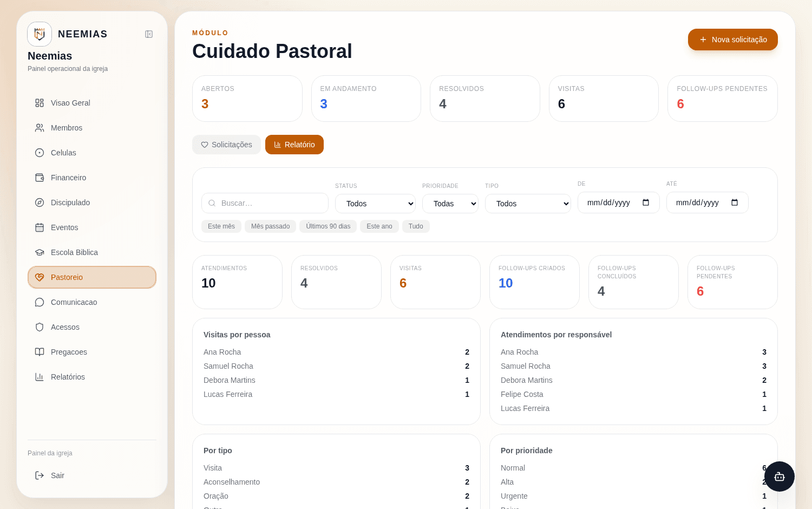Click the Discipulado compass icon
This screenshot has height=509, width=812.
coord(40,203)
